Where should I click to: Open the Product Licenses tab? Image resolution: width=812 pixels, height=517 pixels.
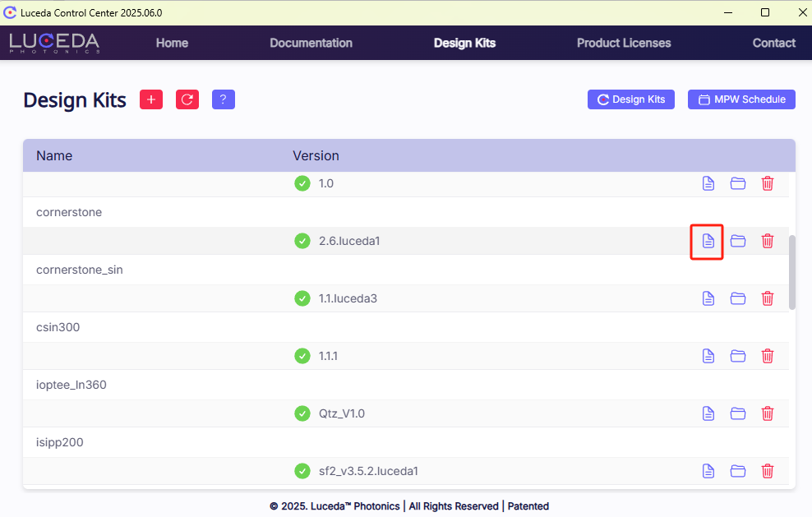(624, 43)
